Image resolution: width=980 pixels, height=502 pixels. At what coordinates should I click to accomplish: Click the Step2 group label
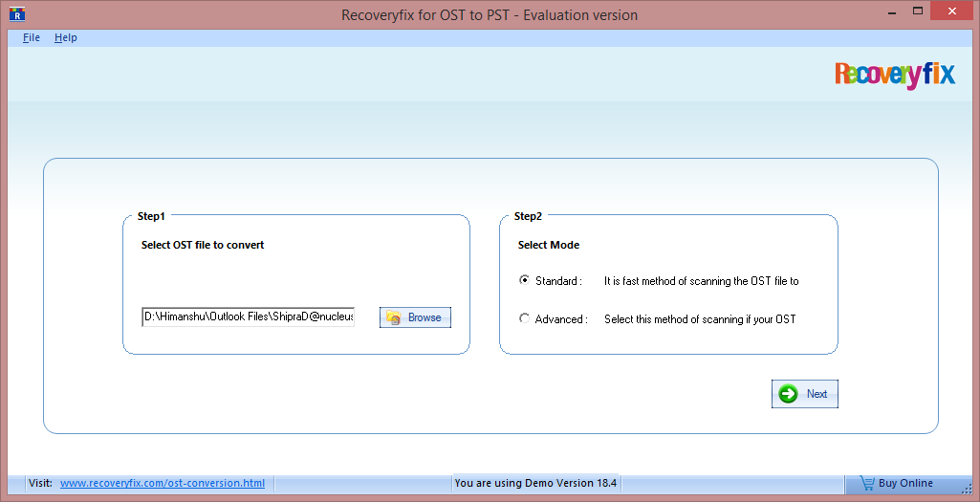tap(528, 216)
